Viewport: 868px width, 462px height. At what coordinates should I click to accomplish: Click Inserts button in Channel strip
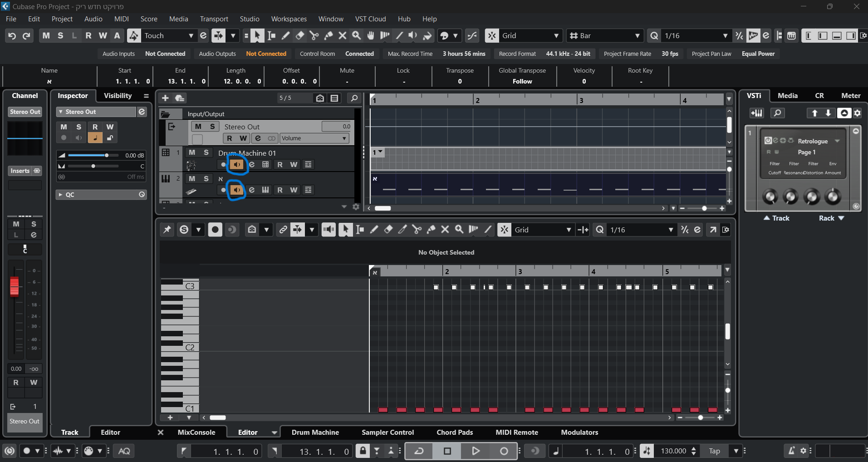[25, 171]
